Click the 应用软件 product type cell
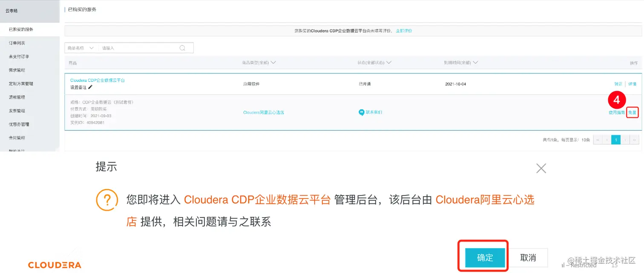Image resolution: width=644 pixels, height=273 pixels. [x=251, y=84]
